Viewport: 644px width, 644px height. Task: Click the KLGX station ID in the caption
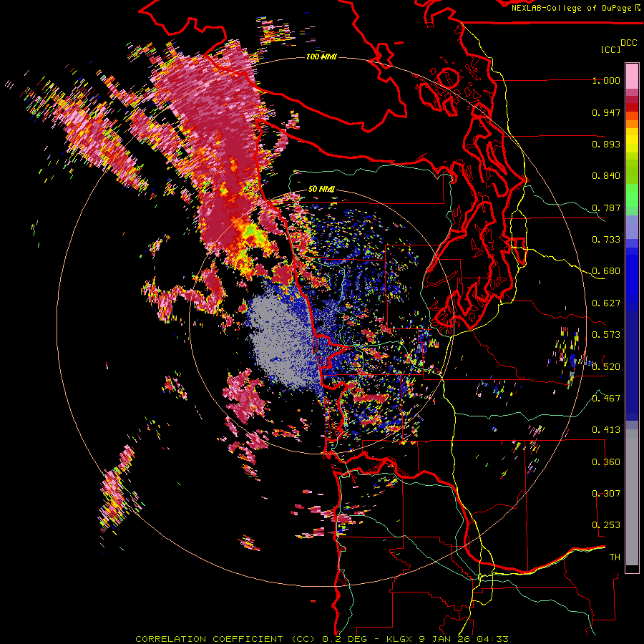point(400,639)
